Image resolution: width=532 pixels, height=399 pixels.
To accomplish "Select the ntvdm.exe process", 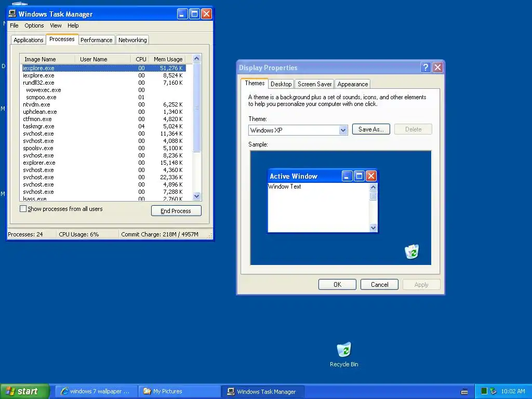I will [x=103, y=104].
